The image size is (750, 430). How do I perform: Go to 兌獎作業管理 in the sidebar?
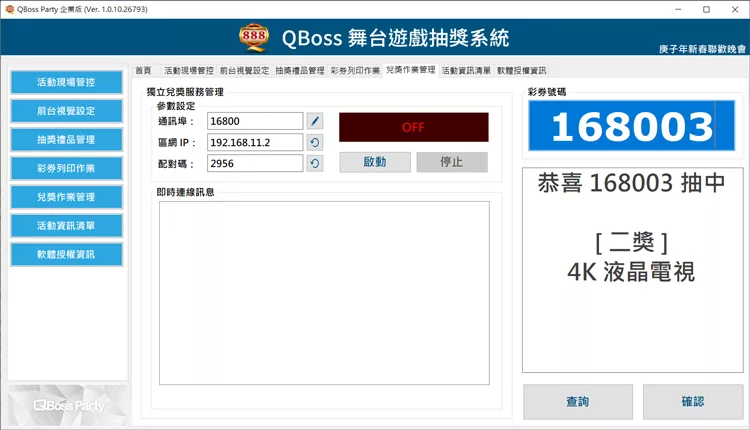[x=66, y=197]
